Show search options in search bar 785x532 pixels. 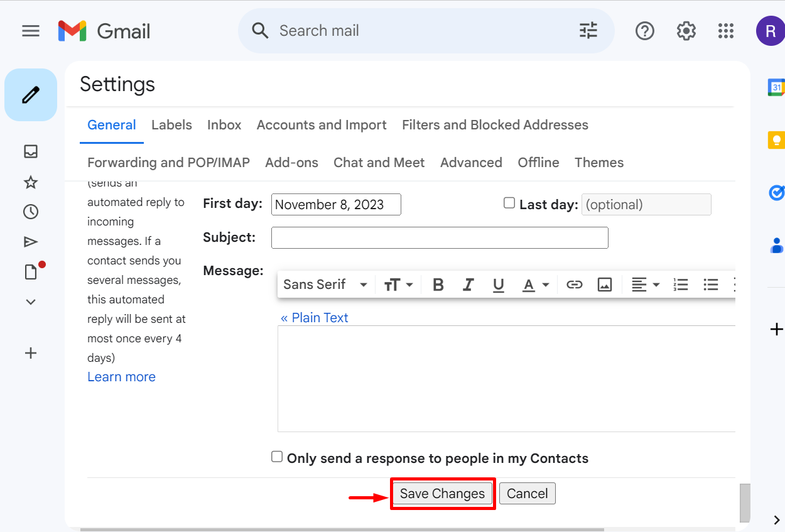(588, 31)
